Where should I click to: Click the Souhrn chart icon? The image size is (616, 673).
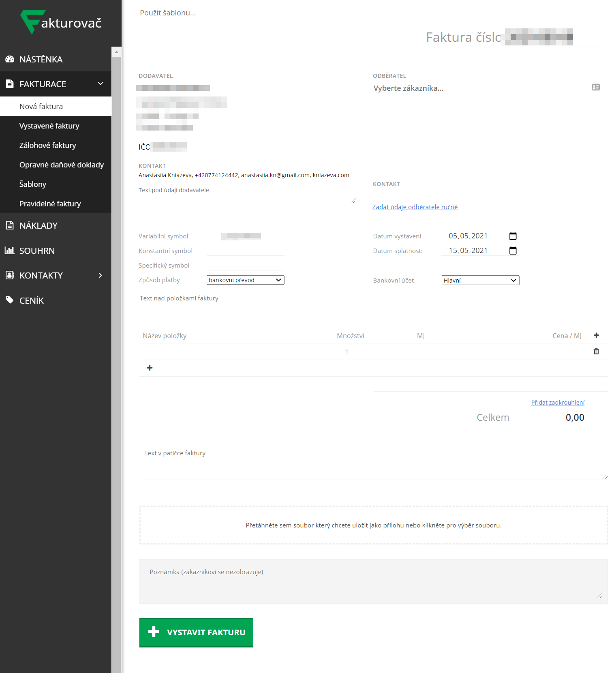click(10, 251)
